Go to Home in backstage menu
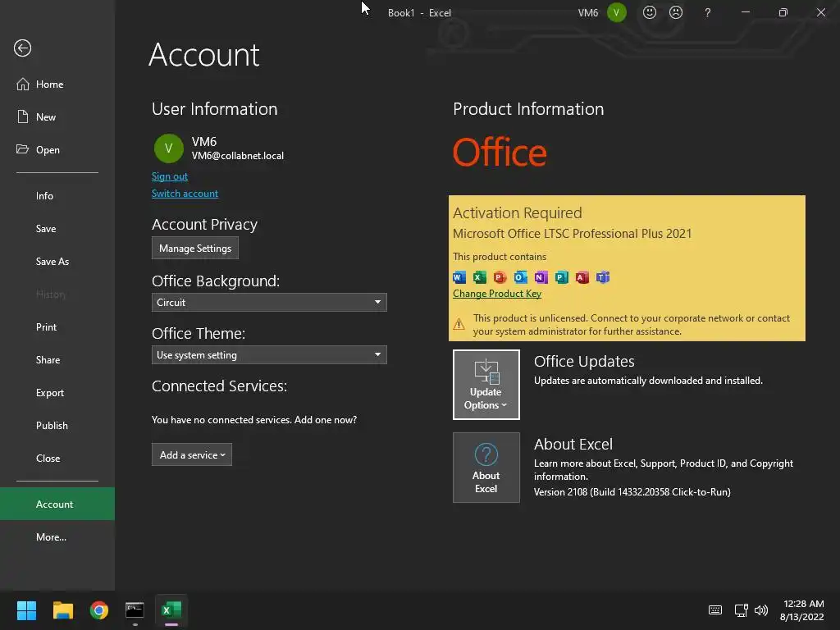 [x=57, y=84]
